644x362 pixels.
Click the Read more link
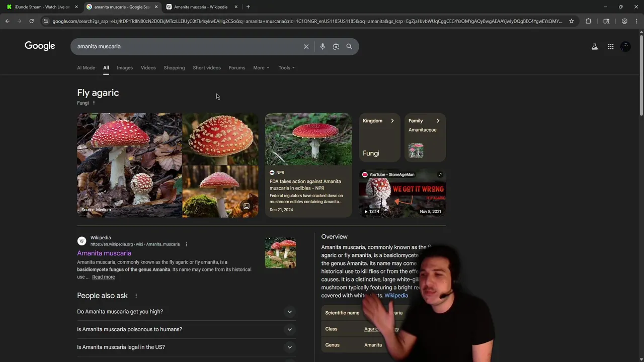pyautogui.click(x=103, y=277)
